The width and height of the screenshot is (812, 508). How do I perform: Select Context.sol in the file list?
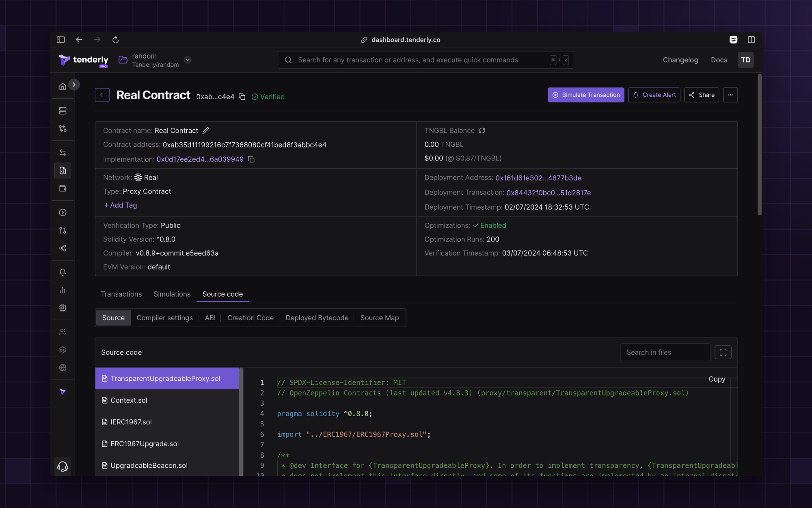pos(129,400)
